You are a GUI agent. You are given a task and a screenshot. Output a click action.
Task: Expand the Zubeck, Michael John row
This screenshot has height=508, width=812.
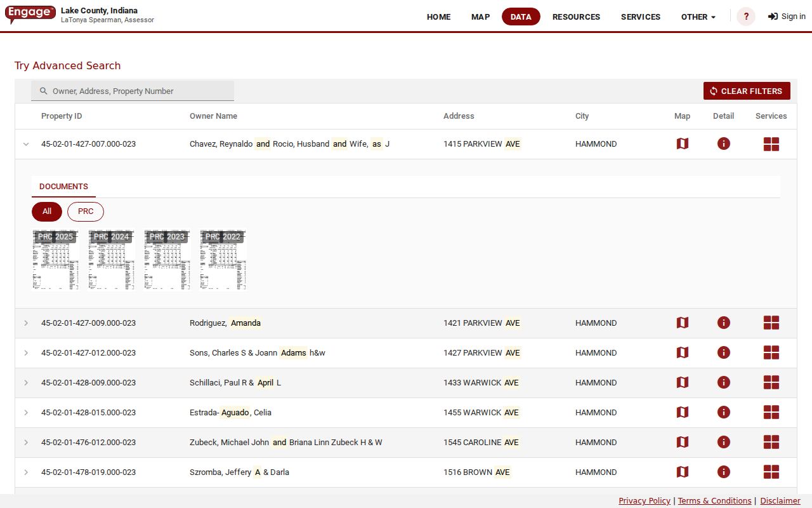(26, 443)
